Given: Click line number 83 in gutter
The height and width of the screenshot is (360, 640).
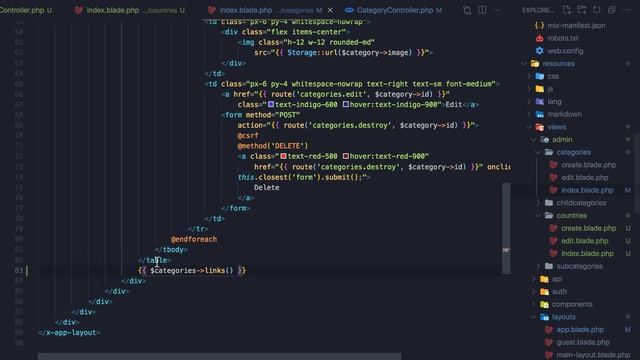Looking at the screenshot, I should click(18, 270).
